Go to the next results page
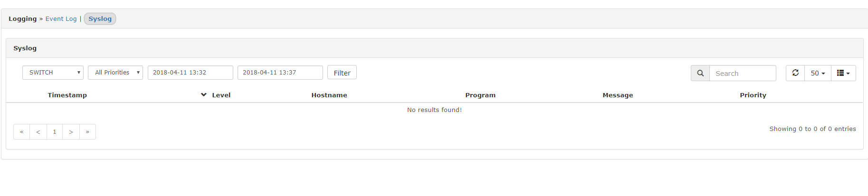 tap(71, 132)
